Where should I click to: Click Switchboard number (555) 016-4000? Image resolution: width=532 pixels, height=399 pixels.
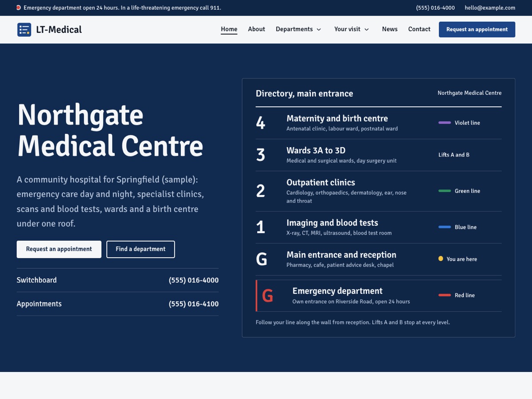point(193,280)
